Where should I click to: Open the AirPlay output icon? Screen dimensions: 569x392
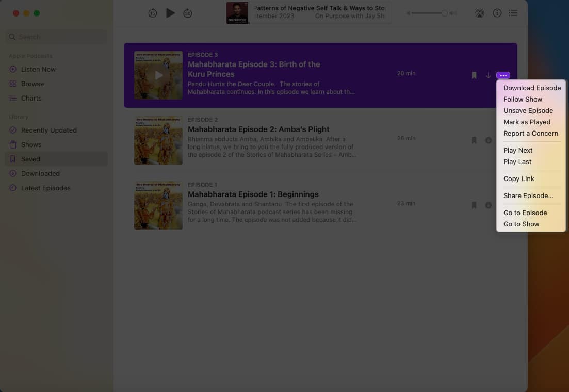click(x=479, y=13)
